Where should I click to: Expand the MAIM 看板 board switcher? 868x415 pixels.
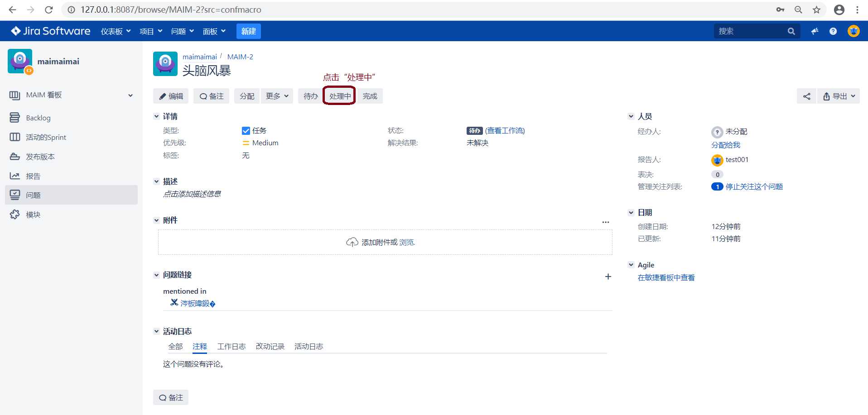pos(130,95)
